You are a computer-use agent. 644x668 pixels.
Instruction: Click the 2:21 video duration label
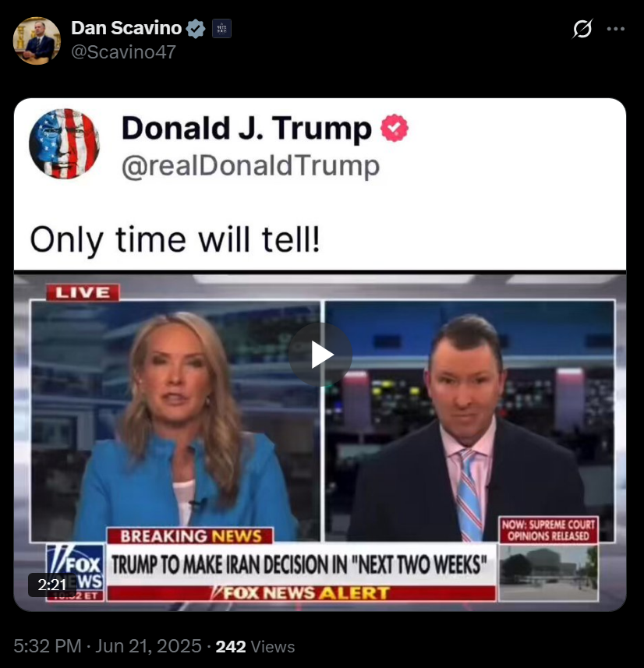pyautogui.click(x=51, y=585)
